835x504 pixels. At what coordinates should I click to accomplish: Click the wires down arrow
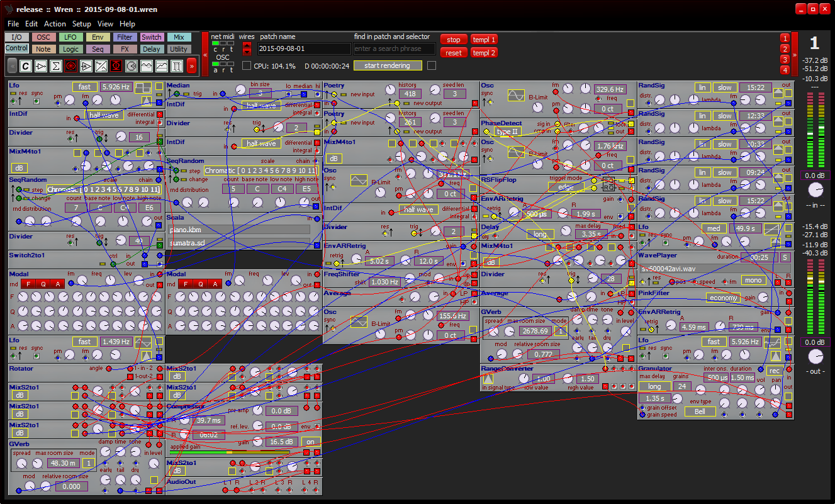(247, 52)
